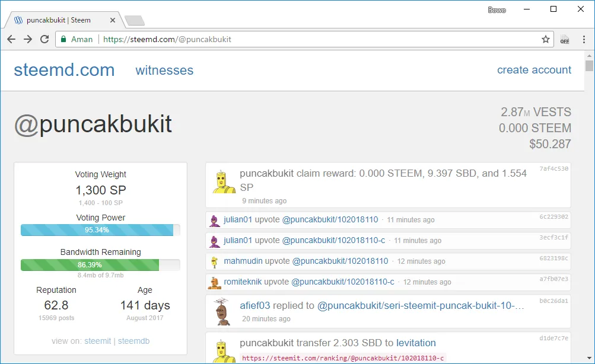595x364 pixels.
Task: Open @puncakbukit/102018110-c link upvoted by julian01
Action: pyautogui.click(x=333, y=240)
